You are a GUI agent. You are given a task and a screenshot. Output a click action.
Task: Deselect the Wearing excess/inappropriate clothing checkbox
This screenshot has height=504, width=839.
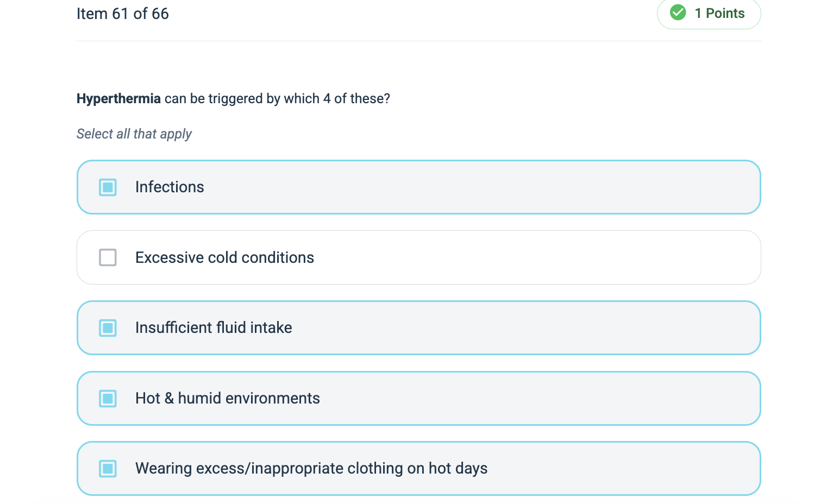108,469
